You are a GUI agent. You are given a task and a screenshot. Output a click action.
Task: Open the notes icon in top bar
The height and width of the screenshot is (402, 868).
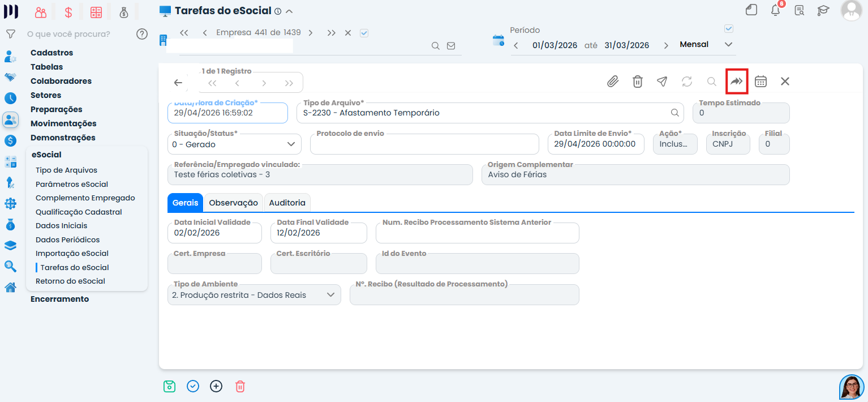coord(751,10)
